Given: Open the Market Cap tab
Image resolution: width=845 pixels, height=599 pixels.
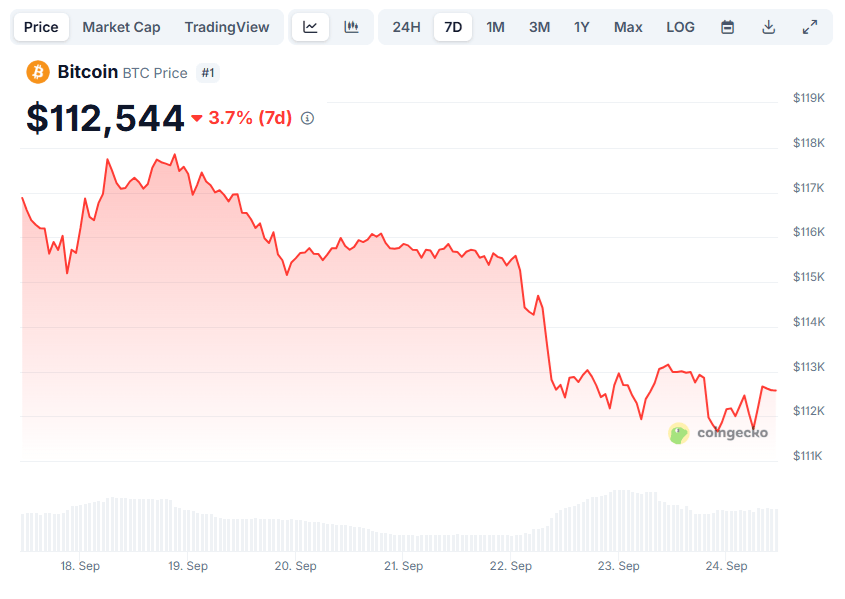Looking at the screenshot, I should click(121, 27).
